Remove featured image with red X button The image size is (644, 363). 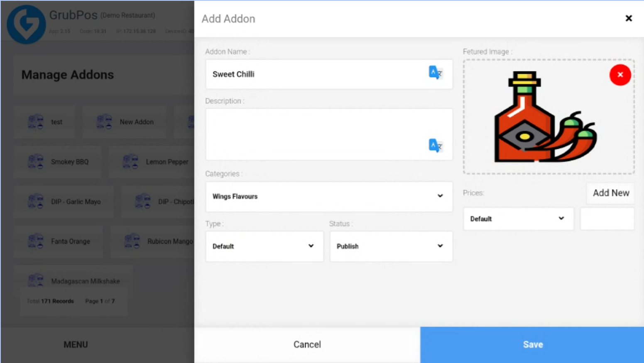pyautogui.click(x=620, y=75)
